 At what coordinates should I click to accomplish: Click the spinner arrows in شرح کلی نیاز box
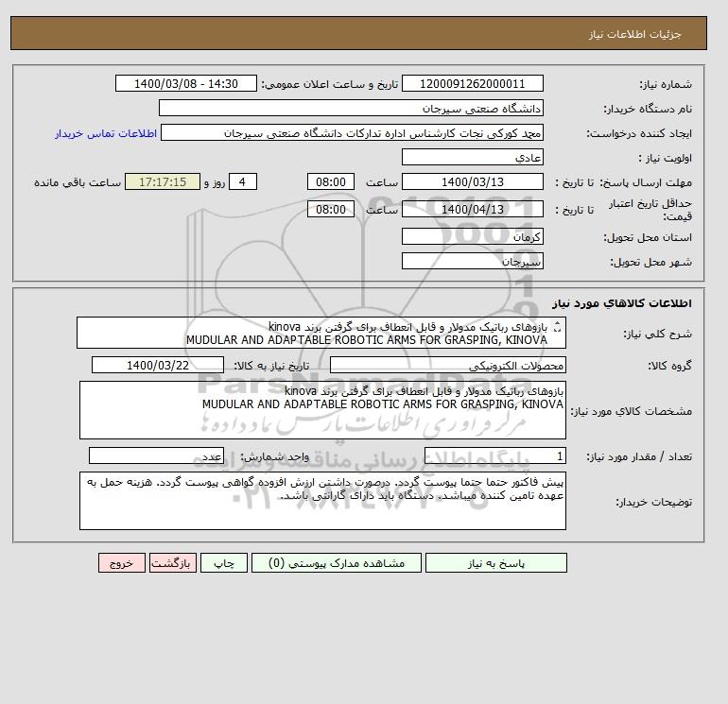pos(558,327)
